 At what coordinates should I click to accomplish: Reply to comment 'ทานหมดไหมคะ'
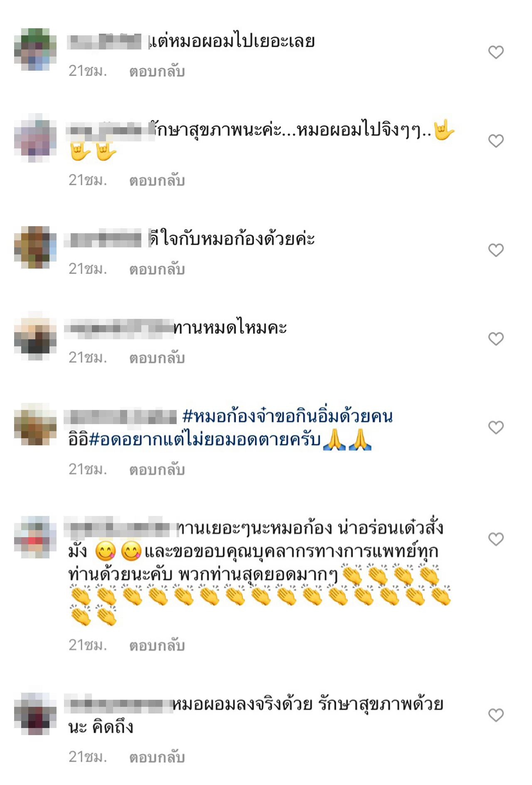(x=157, y=358)
